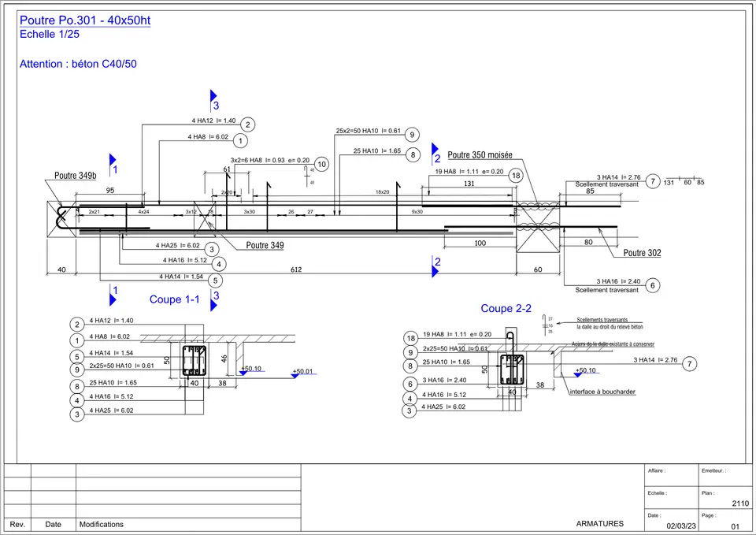Click the "Attention : béton C40/50" warning
The height and width of the screenshot is (535, 756).
[x=78, y=64]
